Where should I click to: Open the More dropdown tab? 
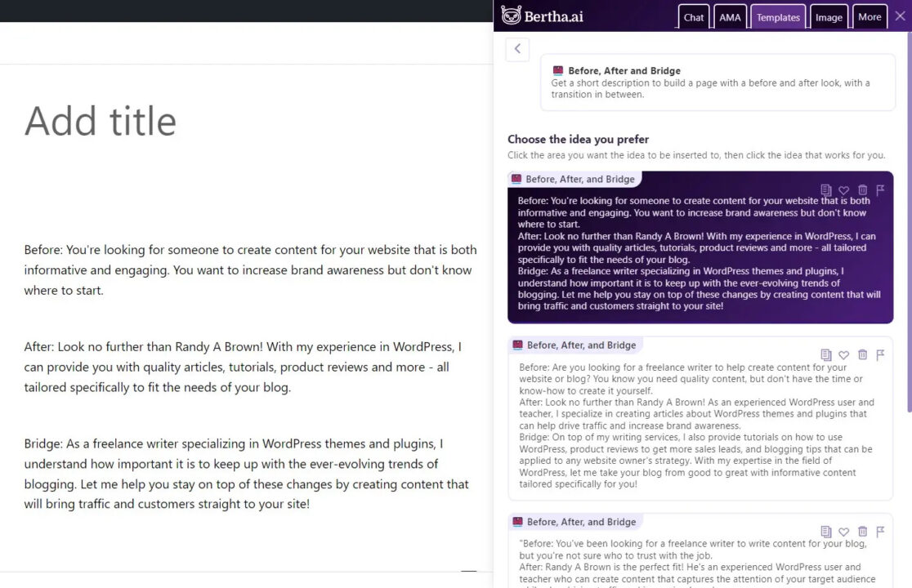click(870, 16)
